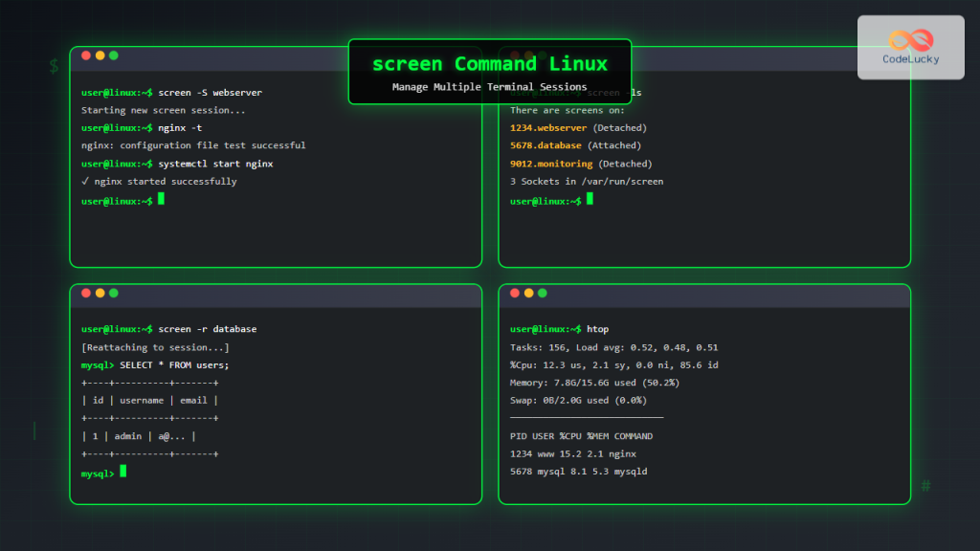Click the CodeLucky brand name text

910,58
